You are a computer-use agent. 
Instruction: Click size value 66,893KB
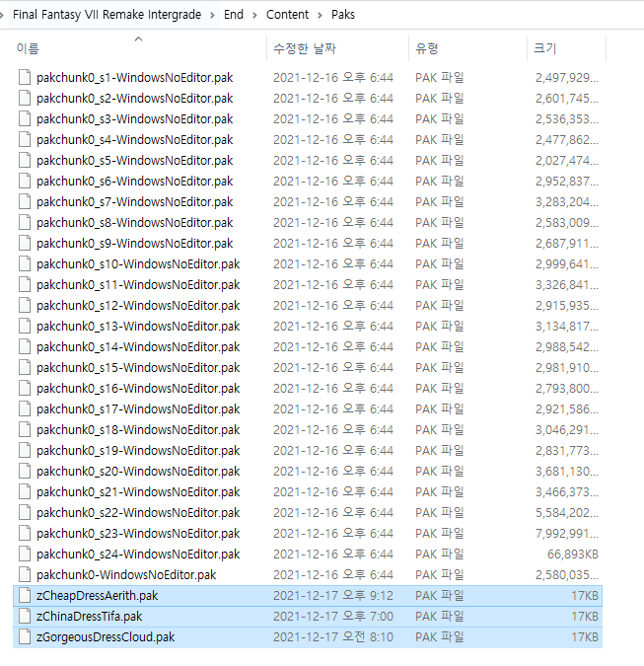(573, 554)
